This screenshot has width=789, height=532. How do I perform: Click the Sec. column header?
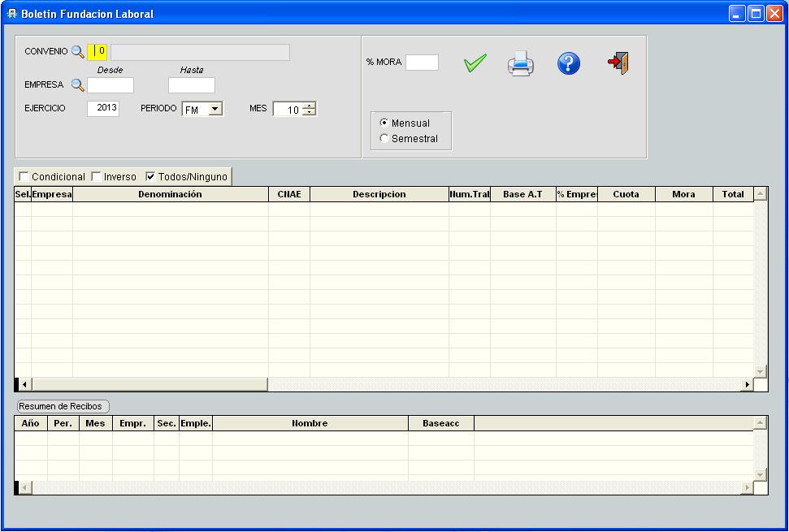tap(167, 423)
